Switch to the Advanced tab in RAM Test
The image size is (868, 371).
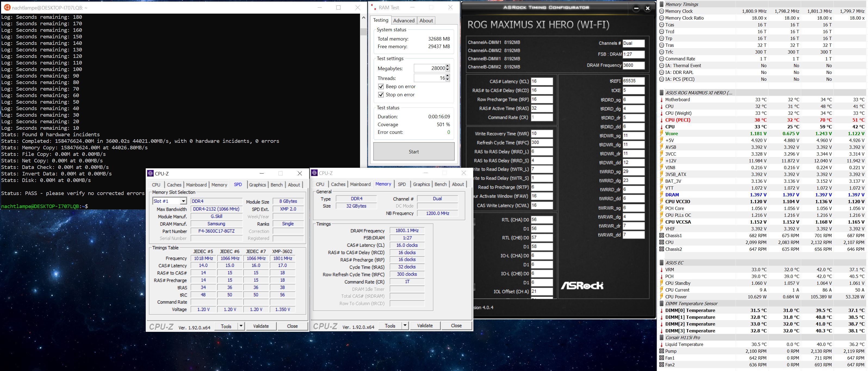point(404,21)
